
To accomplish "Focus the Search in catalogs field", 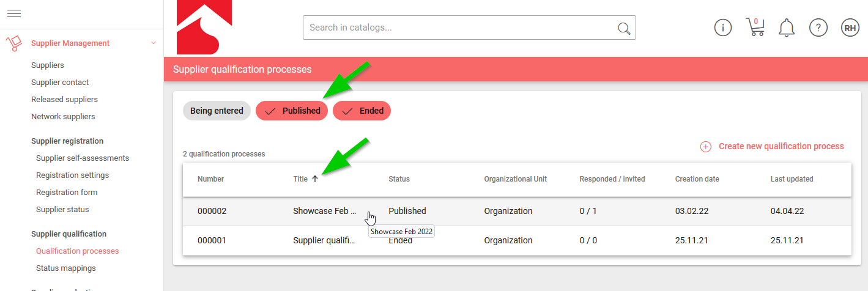I will pos(459,28).
